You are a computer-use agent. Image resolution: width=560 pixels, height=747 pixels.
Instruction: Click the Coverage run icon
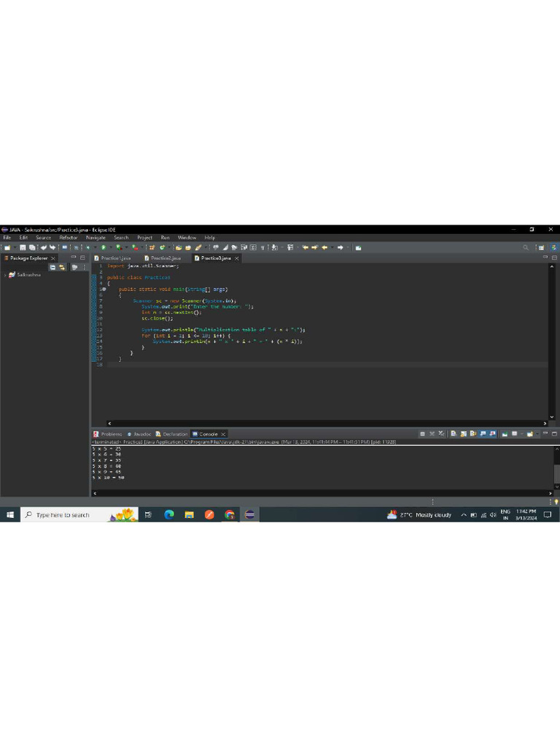click(x=119, y=248)
